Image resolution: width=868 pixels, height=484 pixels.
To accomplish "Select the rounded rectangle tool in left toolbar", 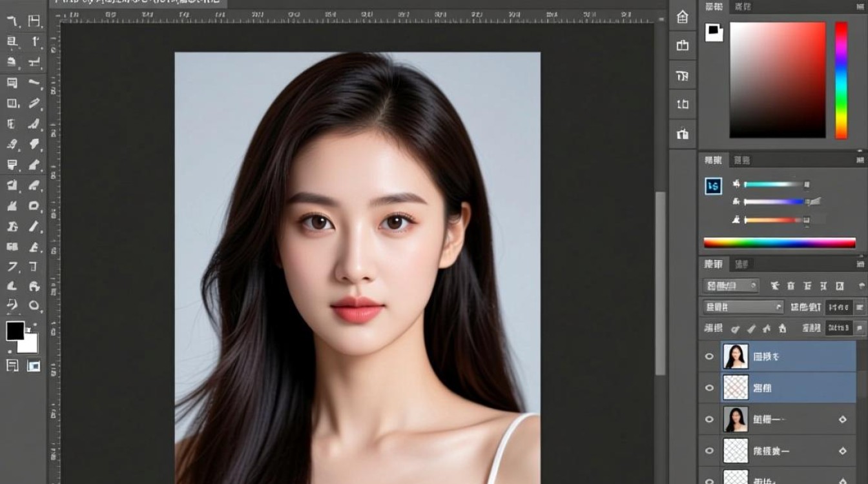I will click(x=34, y=206).
